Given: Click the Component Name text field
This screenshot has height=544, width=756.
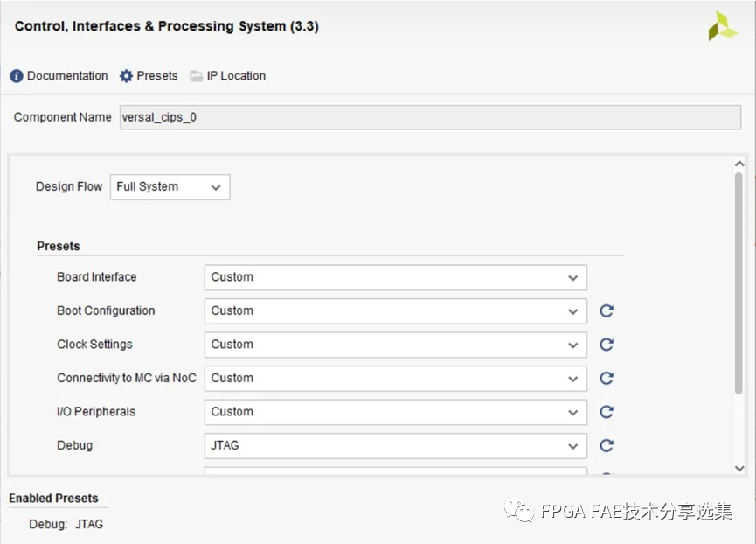Looking at the screenshot, I should [x=429, y=117].
